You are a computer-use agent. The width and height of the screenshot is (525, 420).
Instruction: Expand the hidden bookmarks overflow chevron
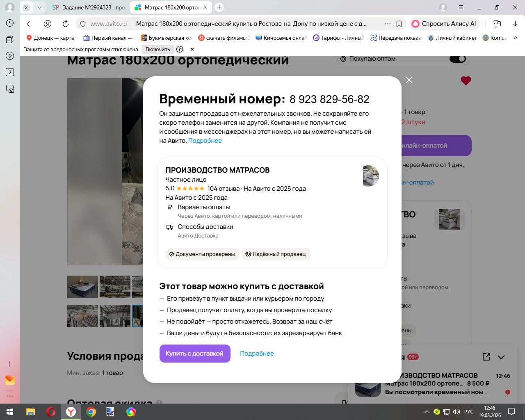coord(515,38)
